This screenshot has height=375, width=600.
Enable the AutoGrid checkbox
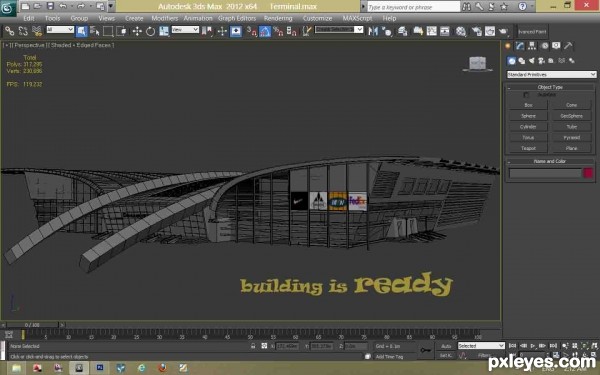527,95
